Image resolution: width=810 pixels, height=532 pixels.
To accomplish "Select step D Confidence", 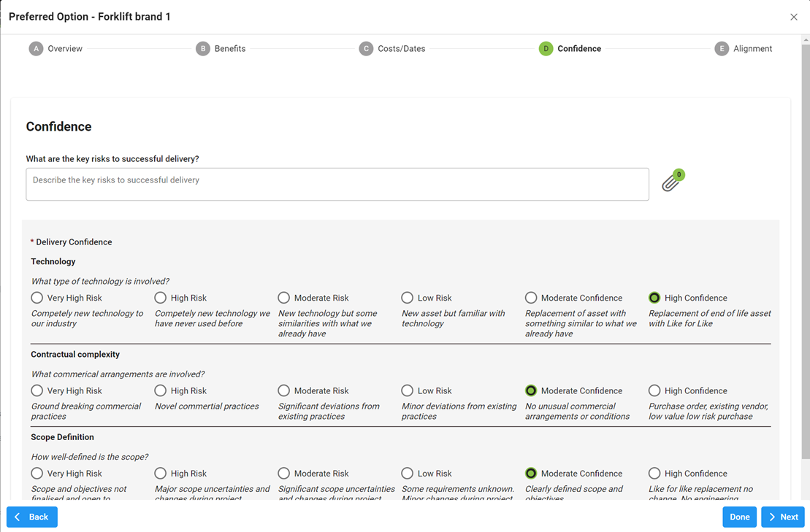I will pyautogui.click(x=570, y=48).
